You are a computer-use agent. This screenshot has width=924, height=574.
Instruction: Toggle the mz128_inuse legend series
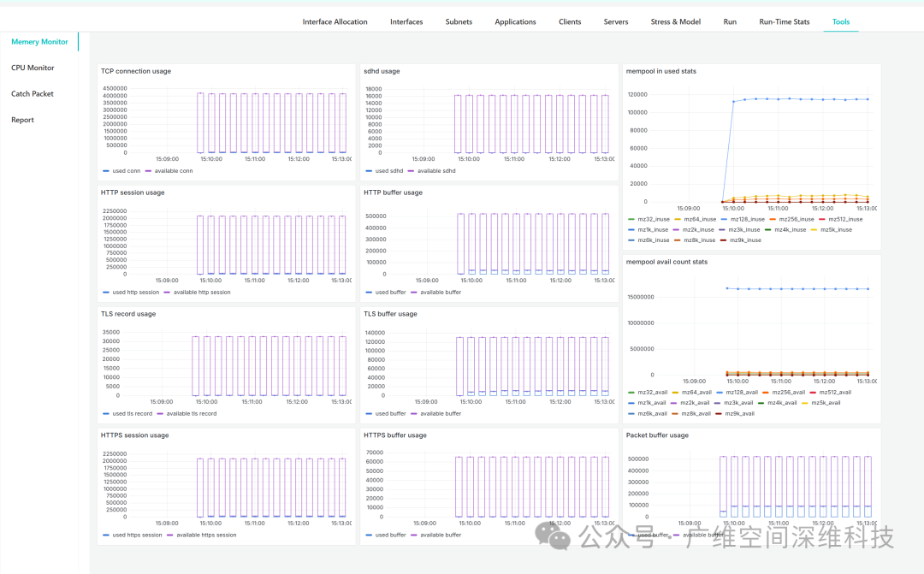tap(743, 219)
